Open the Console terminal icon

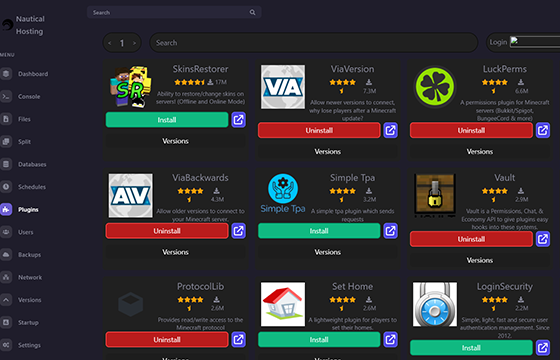coord(6,96)
